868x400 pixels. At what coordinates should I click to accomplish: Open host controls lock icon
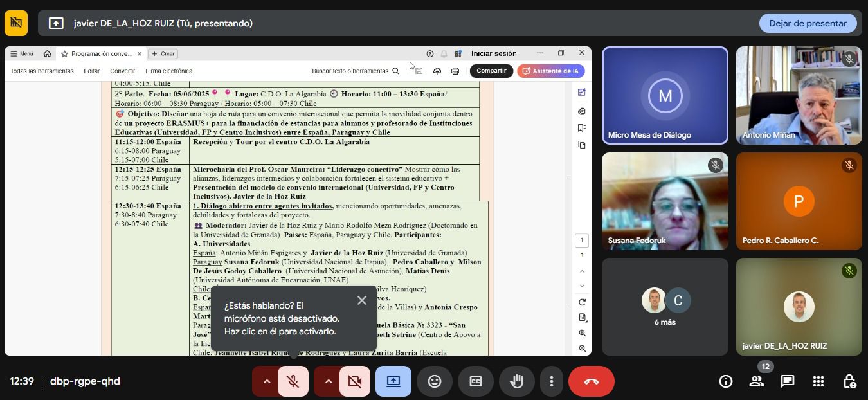coord(849,381)
